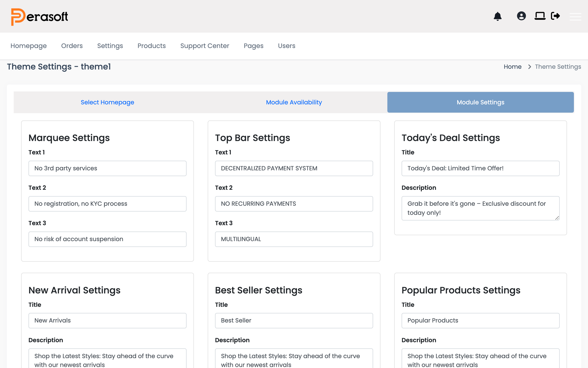The height and width of the screenshot is (368, 588).
Task: Open the notifications bell icon
Action: pyautogui.click(x=498, y=16)
